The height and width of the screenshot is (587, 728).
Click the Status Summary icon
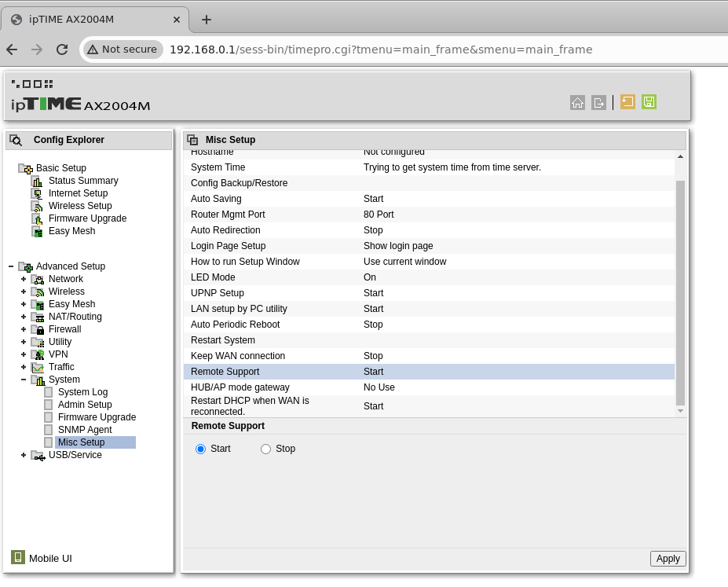click(x=37, y=181)
